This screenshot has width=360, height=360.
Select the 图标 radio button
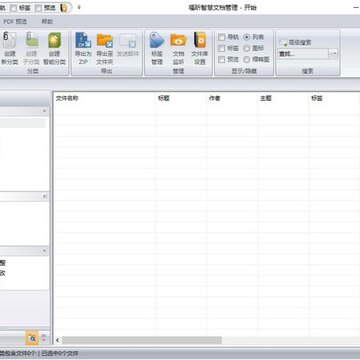[x=247, y=48]
